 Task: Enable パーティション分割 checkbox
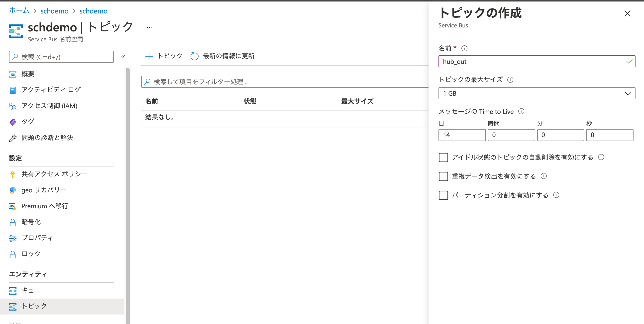pyautogui.click(x=443, y=195)
